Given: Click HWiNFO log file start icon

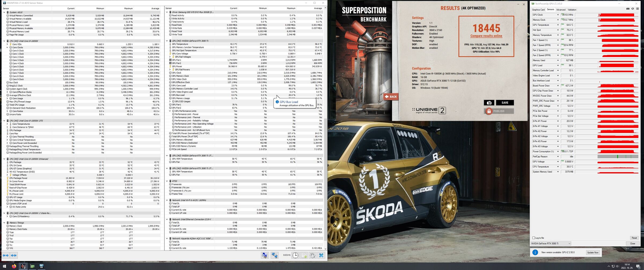Looking at the screenshot, I should coord(304,255).
